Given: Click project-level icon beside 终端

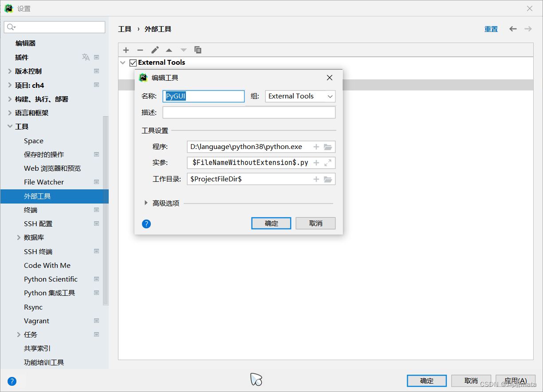Looking at the screenshot, I should (96, 210).
